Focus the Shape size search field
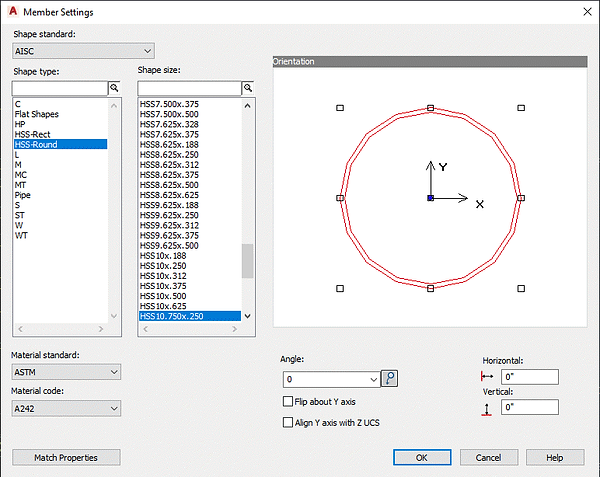Viewport: 600px width, 477px height. 189,88
